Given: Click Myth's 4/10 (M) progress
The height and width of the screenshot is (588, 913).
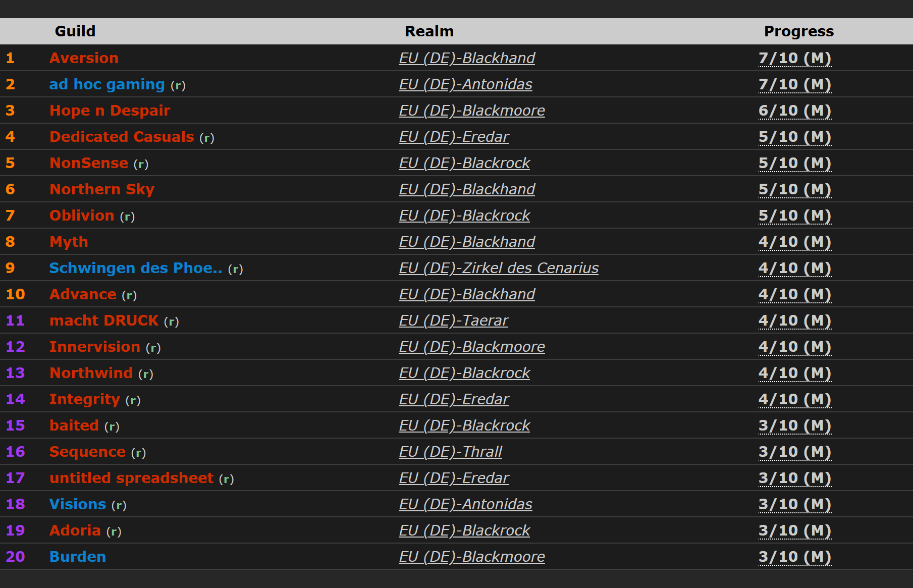Looking at the screenshot, I should 795,242.
